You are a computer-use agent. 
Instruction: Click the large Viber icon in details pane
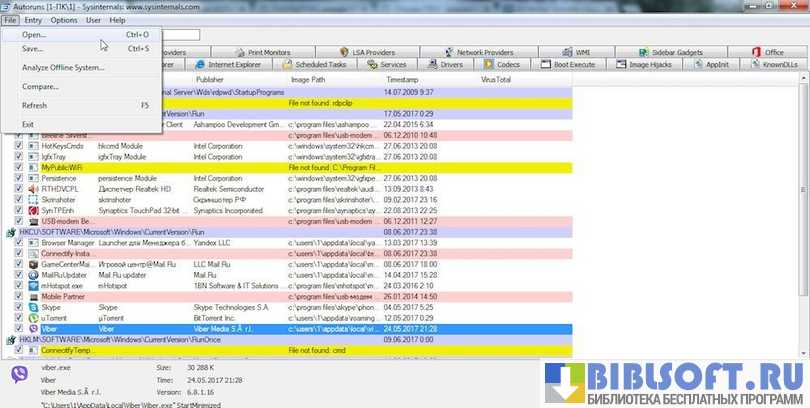pos(19,374)
